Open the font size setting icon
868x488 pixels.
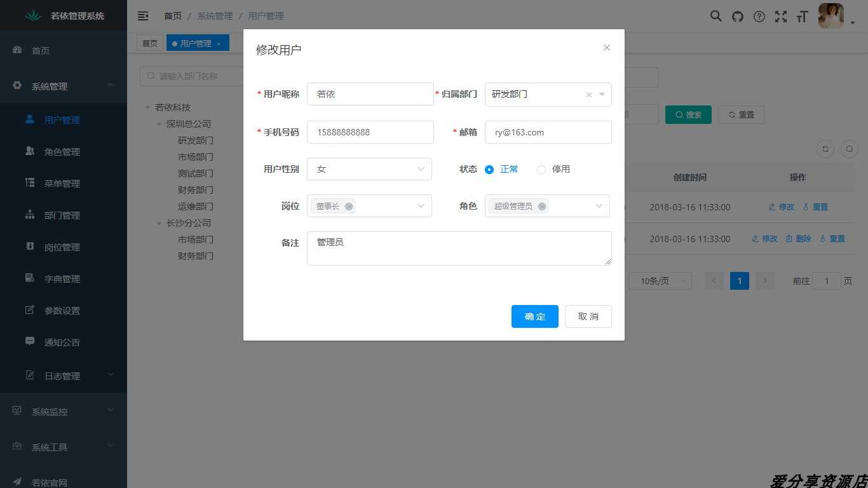coord(803,17)
